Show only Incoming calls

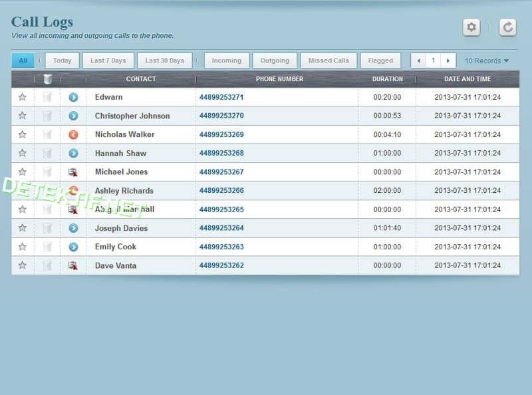(x=226, y=61)
